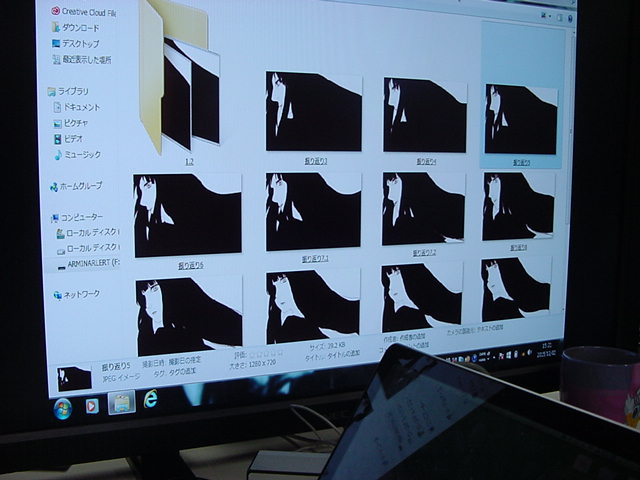Open the ビデオ library
The width and height of the screenshot is (640, 480).
(x=68, y=139)
